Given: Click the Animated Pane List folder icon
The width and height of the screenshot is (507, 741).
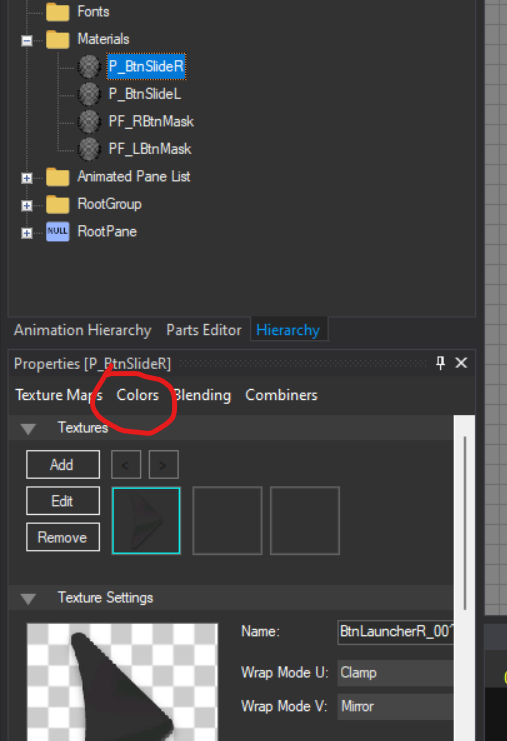Looking at the screenshot, I should pos(58,177).
